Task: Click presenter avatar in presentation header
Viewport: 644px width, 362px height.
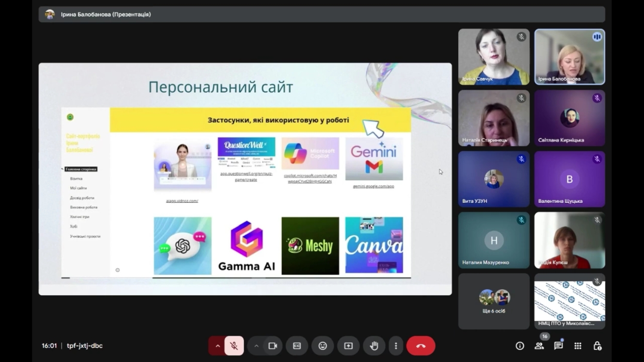Action: click(50, 14)
